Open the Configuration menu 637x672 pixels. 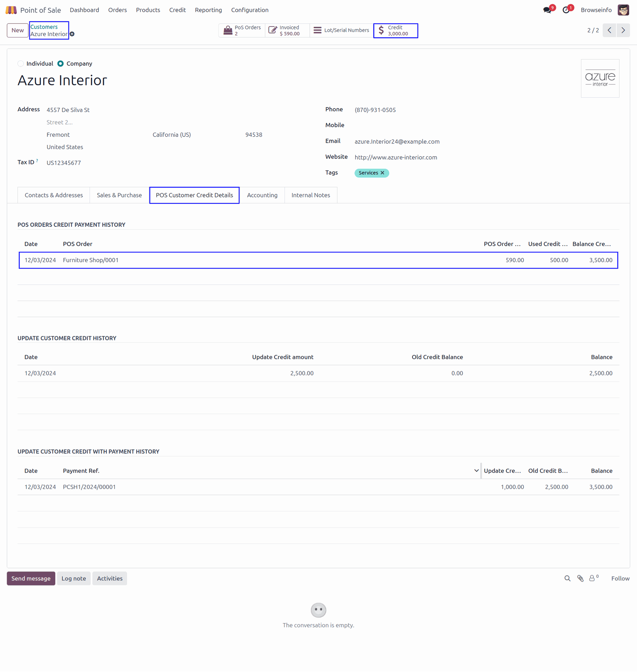(x=250, y=10)
